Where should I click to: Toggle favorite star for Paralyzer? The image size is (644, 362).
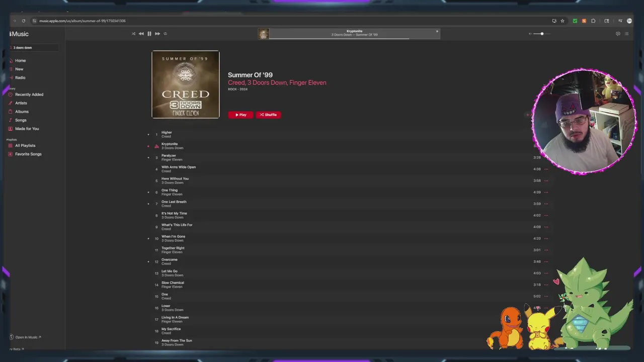(x=148, y=158)
